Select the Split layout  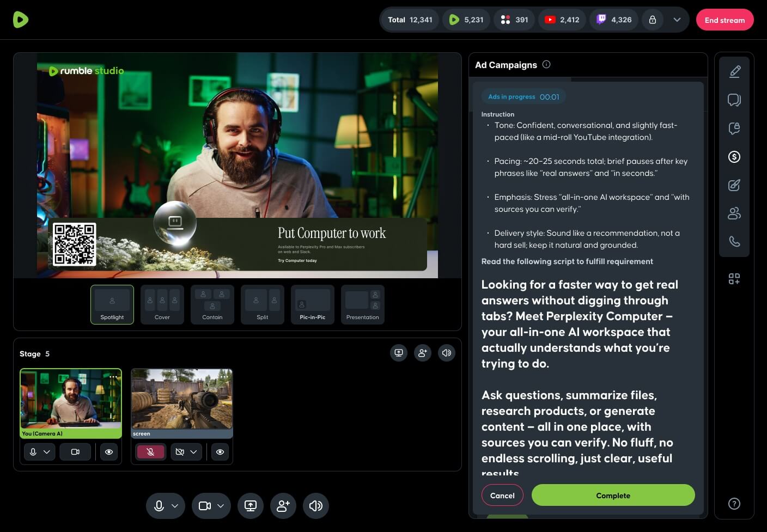tap(263, 304)
